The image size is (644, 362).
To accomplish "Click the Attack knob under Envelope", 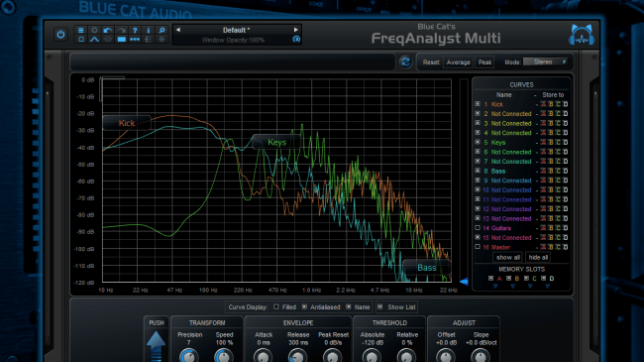I will 263,356.
